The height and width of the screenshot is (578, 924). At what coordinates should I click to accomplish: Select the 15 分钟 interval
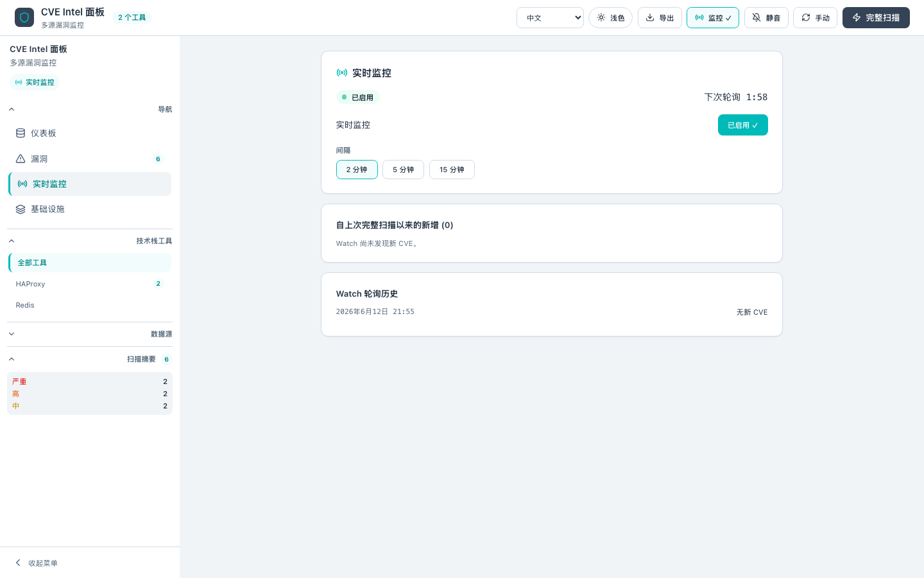(452, 170)
